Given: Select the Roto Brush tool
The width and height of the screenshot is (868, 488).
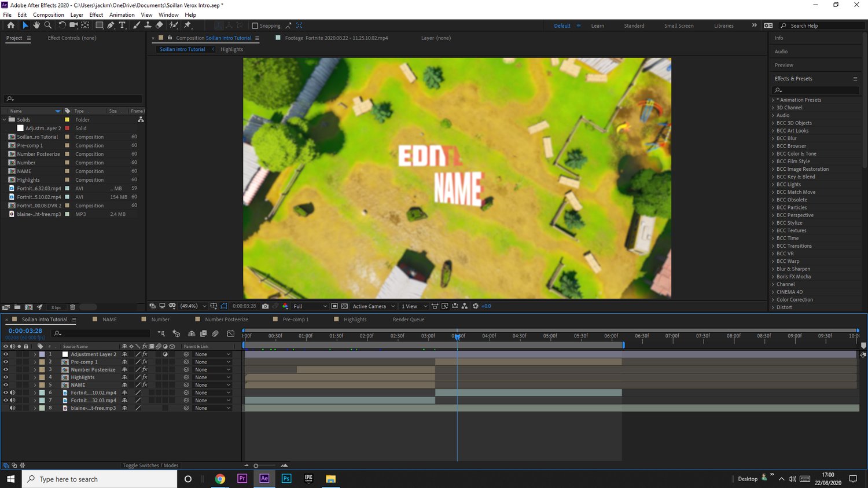Looking at the screenshot, I should pyautogui.click(x=174, y=25).
